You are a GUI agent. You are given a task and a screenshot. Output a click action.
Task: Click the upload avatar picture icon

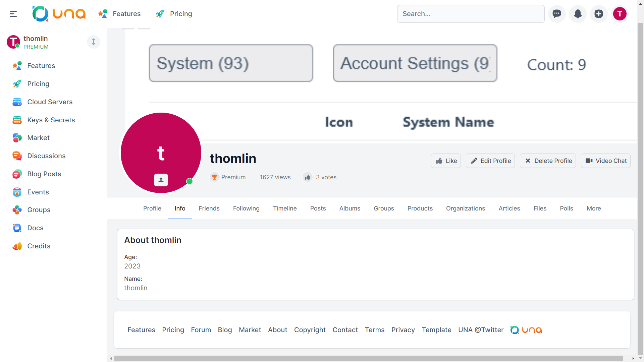coord(161,180)
